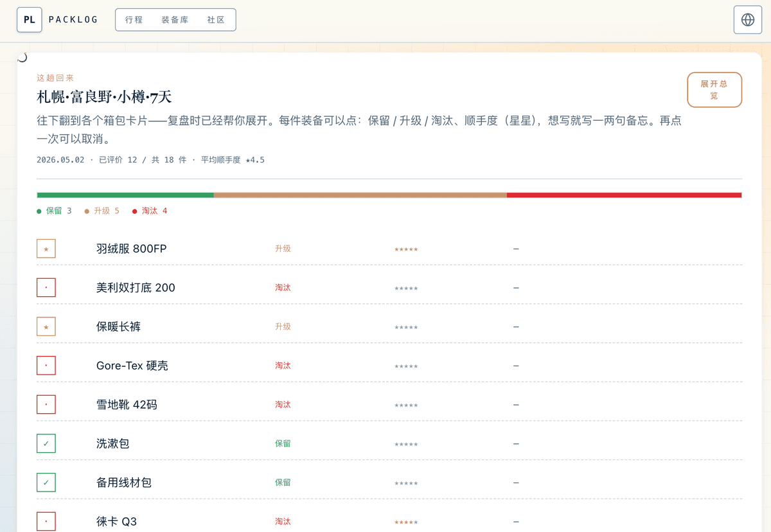The width and height of the screenshot is (771, 532).
Task: Click the PL logo badge
Action: pos(30,20)
